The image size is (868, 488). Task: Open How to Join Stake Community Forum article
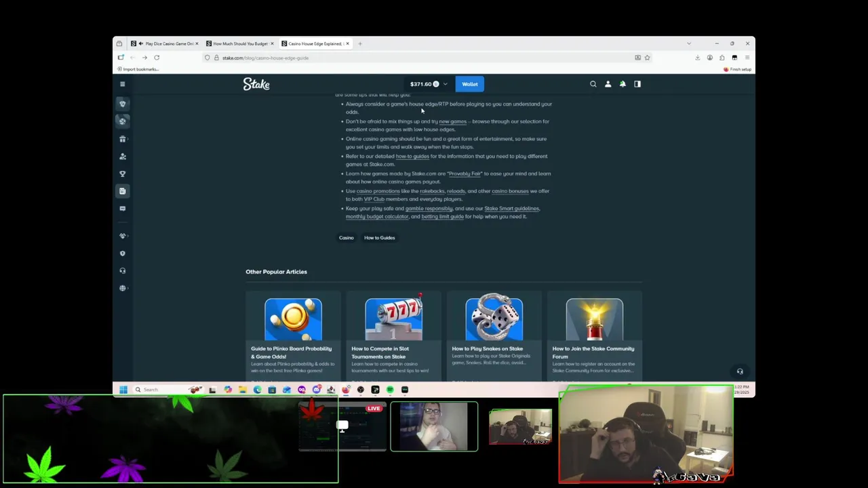[595, 336]
